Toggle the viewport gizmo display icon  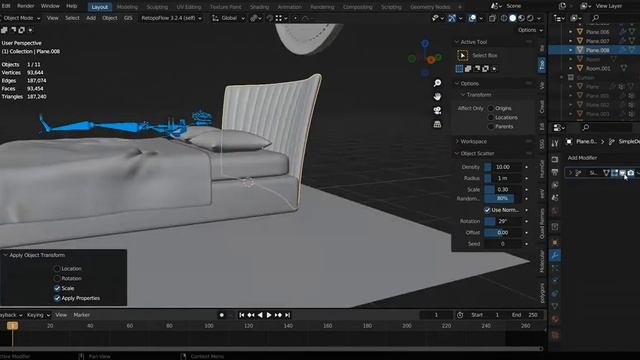point(452,18)
